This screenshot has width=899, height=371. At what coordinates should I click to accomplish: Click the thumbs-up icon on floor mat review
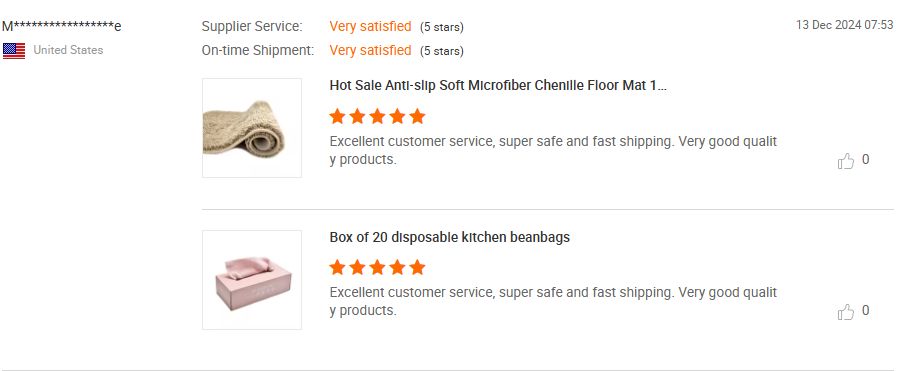(x=846, y=161)
